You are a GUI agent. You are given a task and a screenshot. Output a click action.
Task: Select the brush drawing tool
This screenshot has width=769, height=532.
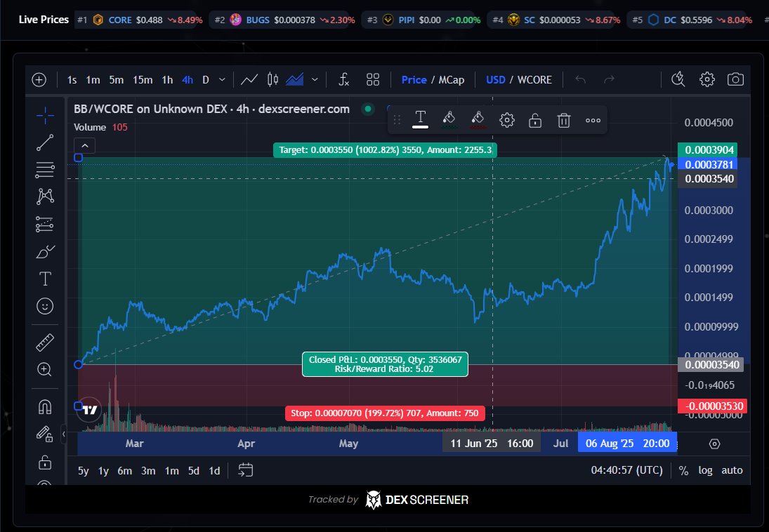45,251
